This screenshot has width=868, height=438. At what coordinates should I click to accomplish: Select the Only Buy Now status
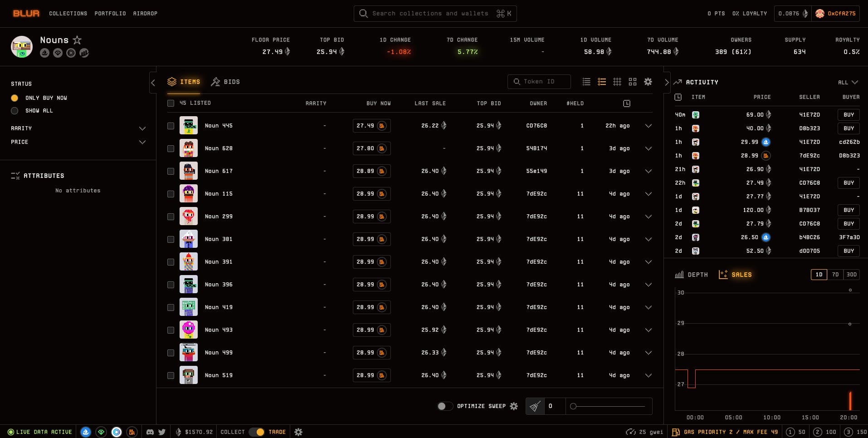tap(15, 98)
